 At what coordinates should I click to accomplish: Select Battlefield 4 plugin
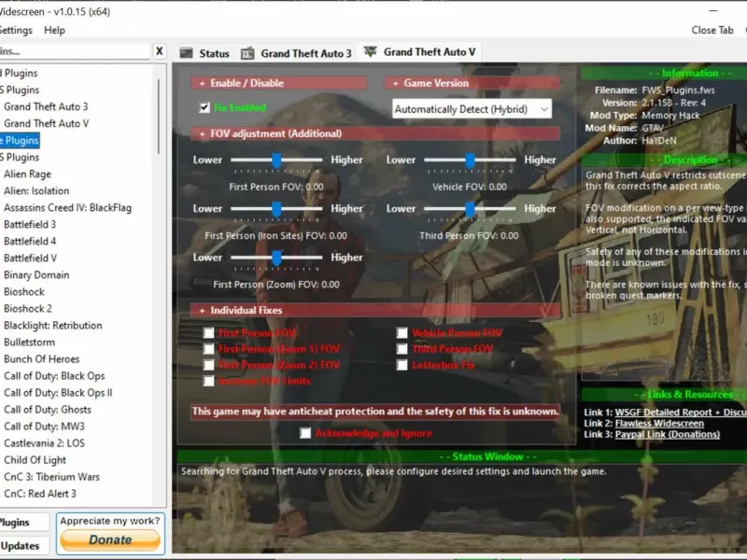30,241
